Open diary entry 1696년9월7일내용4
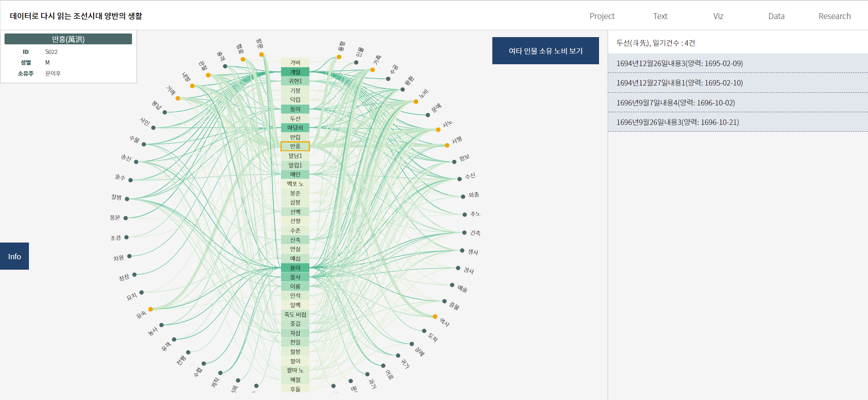 coord(675,103)
